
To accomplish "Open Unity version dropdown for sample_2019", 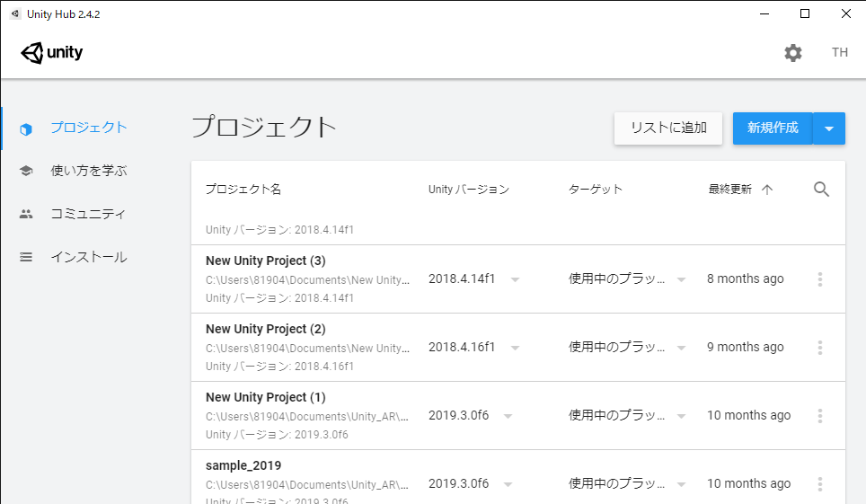I will [x=508, y=484].
